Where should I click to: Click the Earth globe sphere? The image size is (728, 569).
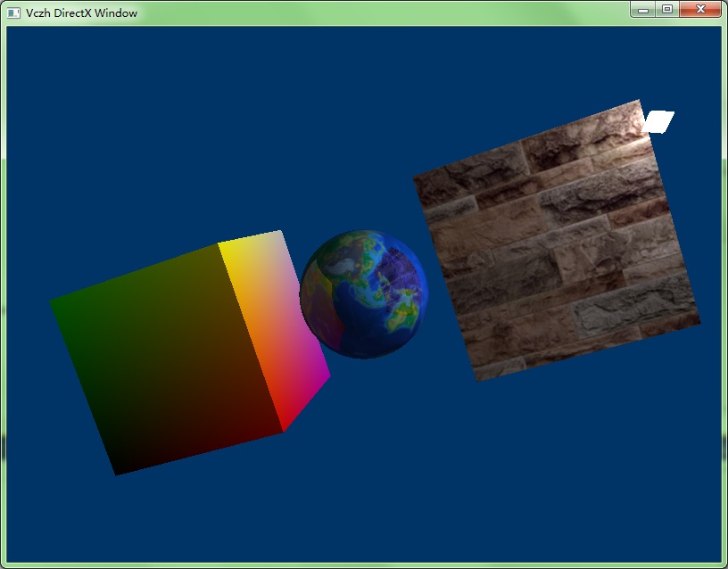(x=363, y=293)
